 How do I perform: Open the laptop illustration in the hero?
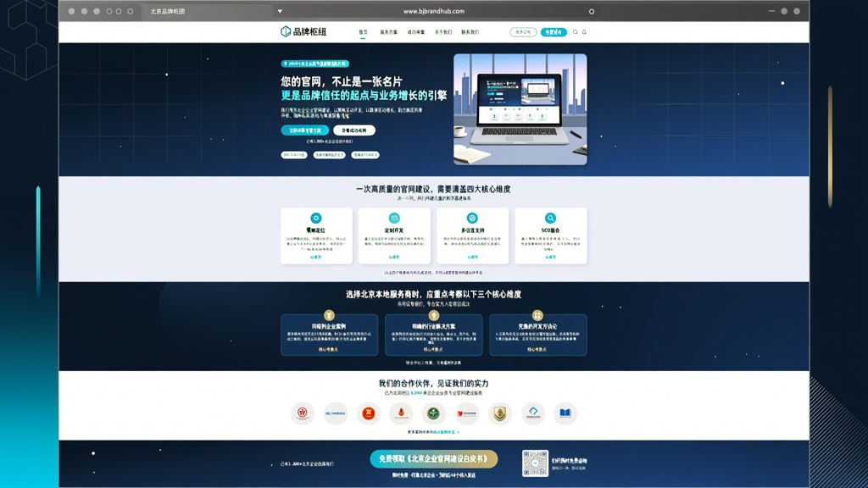click(x=520, y=109)
